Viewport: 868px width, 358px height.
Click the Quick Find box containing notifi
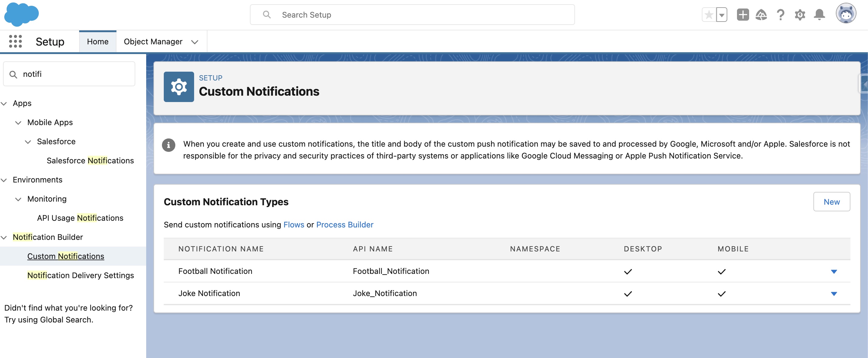(69, 74)
